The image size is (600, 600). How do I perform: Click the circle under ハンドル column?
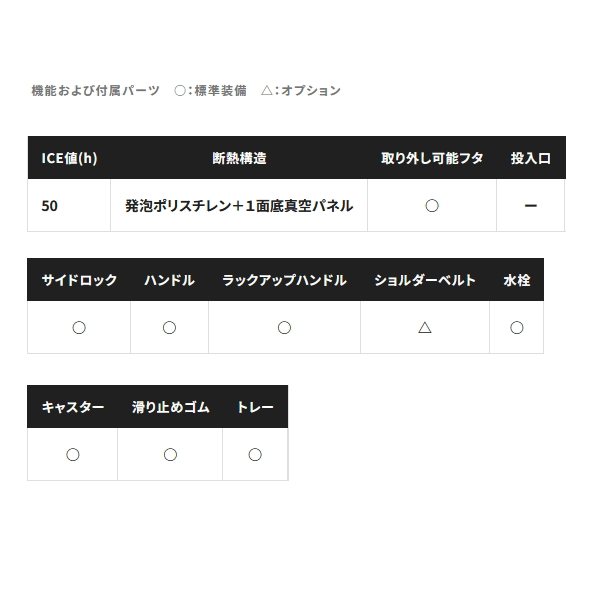[x=169, y=328]
